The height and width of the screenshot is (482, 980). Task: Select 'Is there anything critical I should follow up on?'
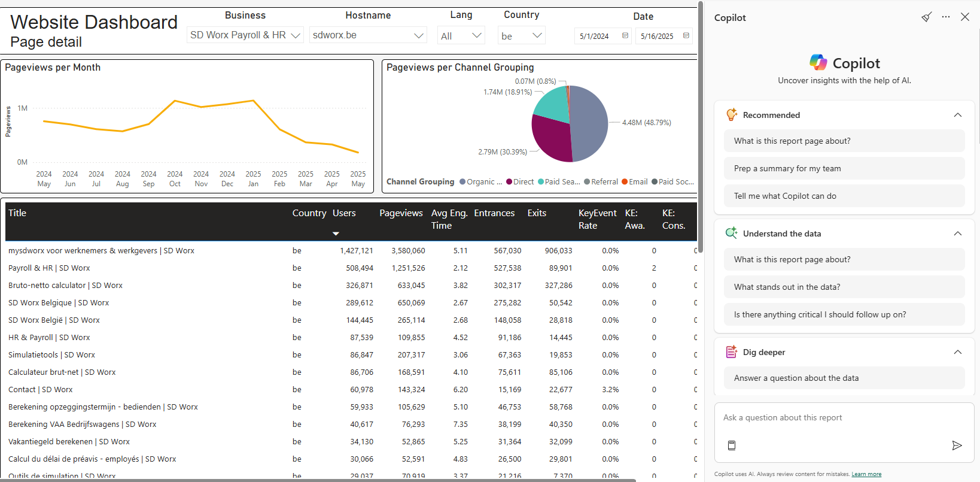pos(844,314)
